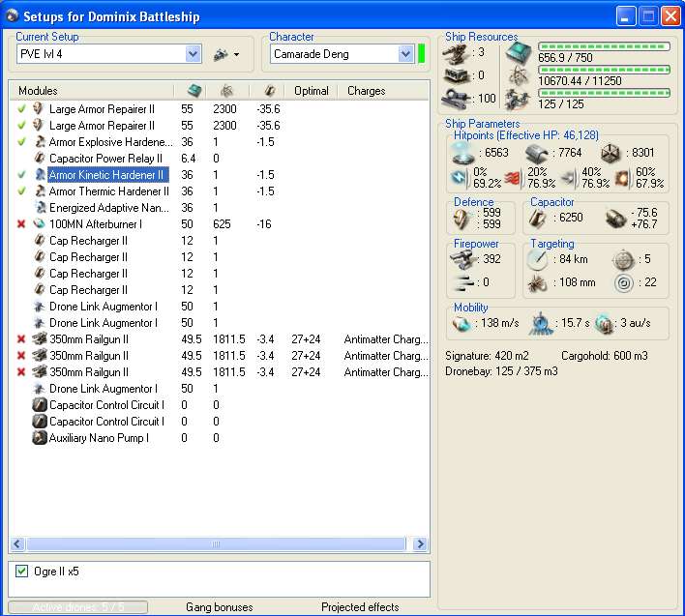Click the align time icon showing 15.7 s
This screenshot has height=616, width=685.
point(541,324)
